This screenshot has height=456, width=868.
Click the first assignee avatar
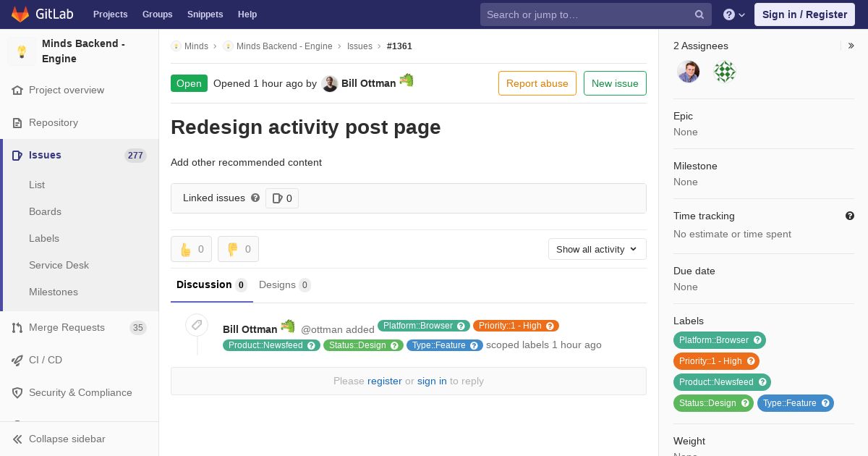click(688, 72)
